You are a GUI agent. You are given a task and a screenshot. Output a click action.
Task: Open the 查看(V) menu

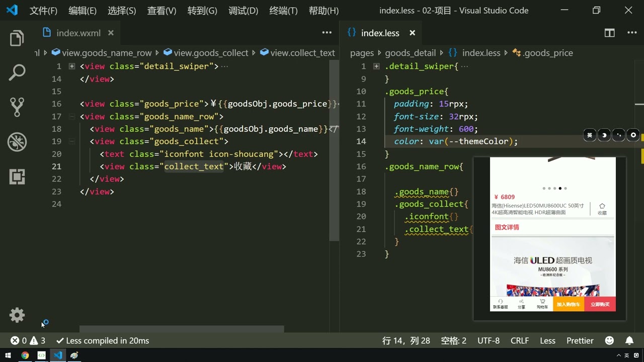(162, 11)
